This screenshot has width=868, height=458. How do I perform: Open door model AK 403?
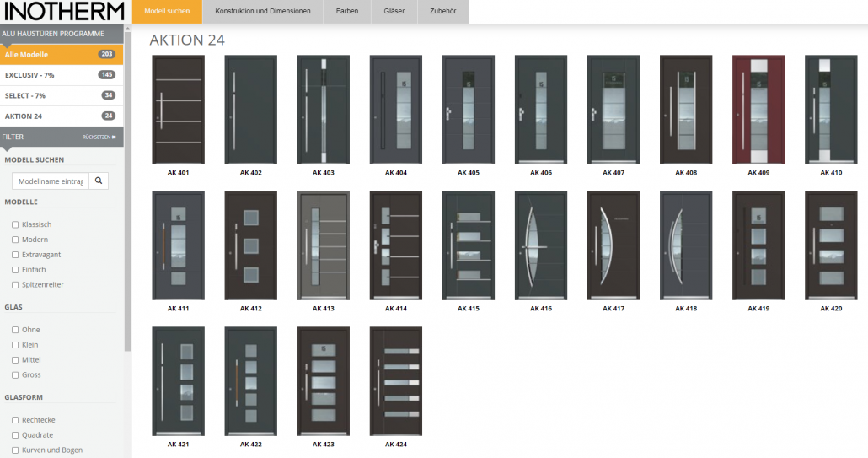324,110
